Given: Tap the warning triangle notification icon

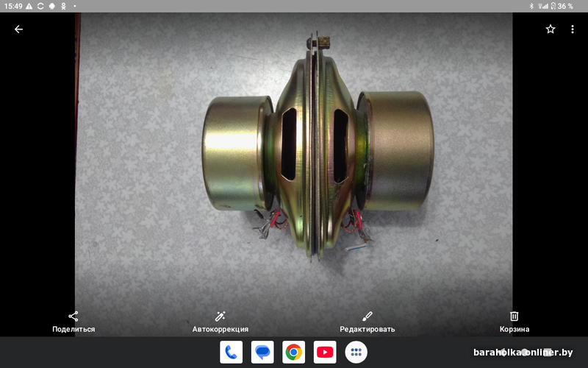Looking at the screenshot, I should (x=29, y=6).
